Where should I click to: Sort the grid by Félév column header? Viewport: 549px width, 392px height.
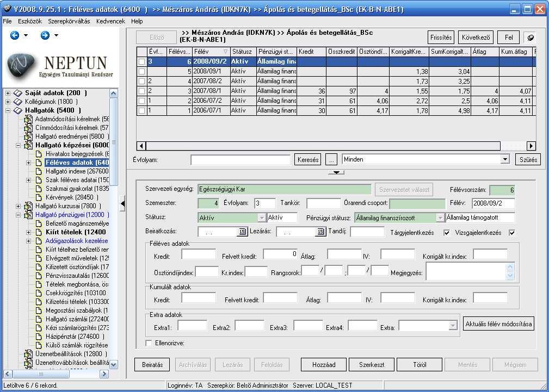(211, 52)
